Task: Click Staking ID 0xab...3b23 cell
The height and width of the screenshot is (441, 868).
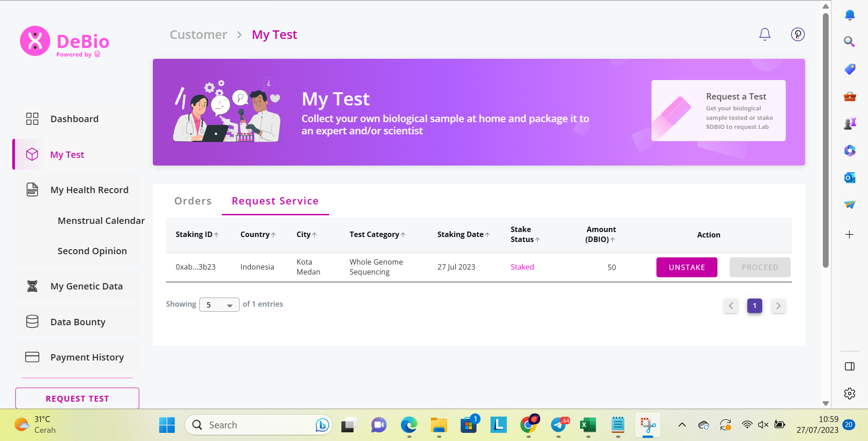Action: (196, 267)
